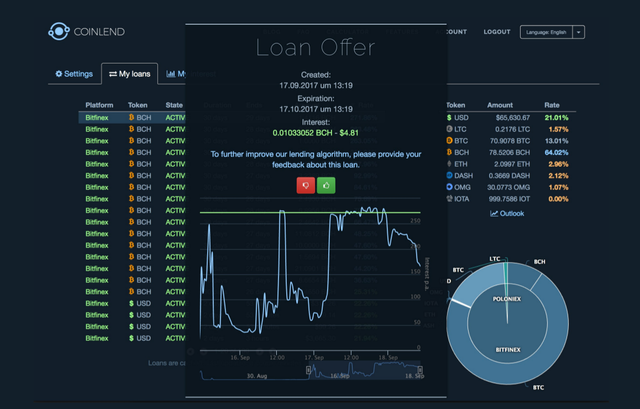Click the POLONIEX segment of donut chart
The image size is (640, 409).
pyautogui.click(x=507, y=299)
